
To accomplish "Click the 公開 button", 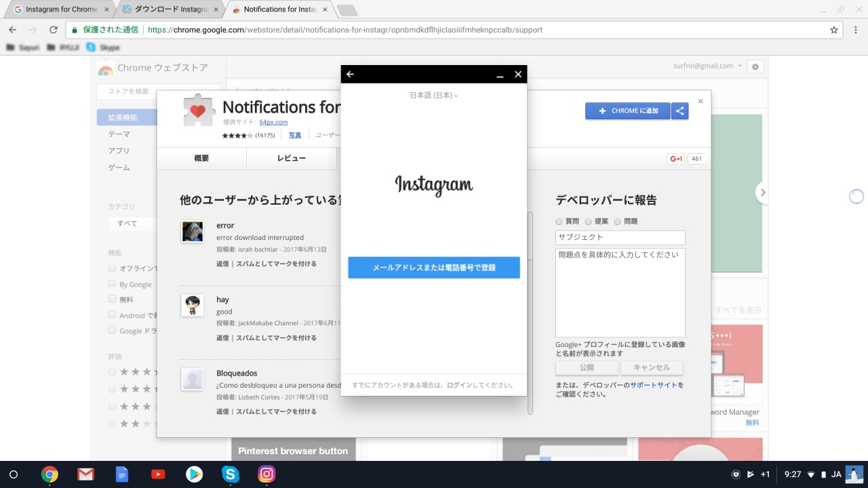I will click(x=587, y=368).
